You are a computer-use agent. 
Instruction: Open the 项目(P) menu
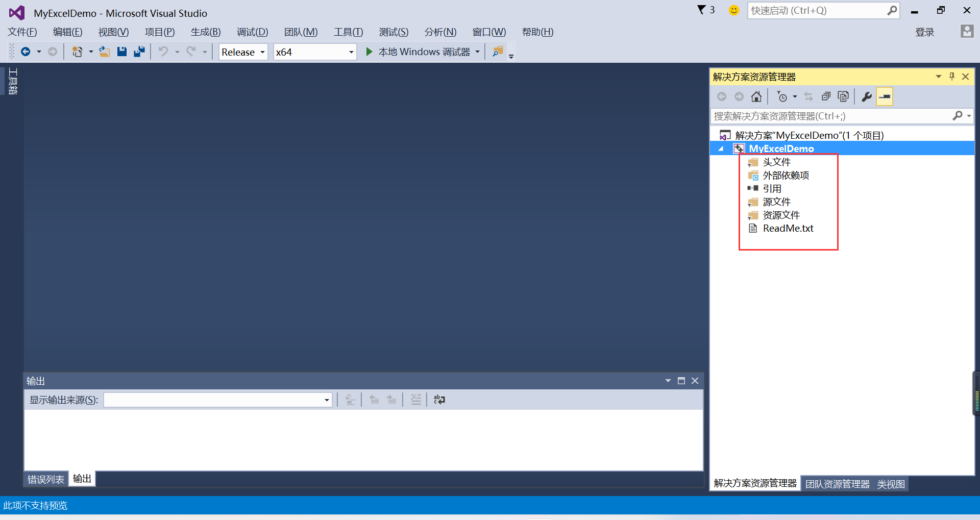[x=160, y=32]
